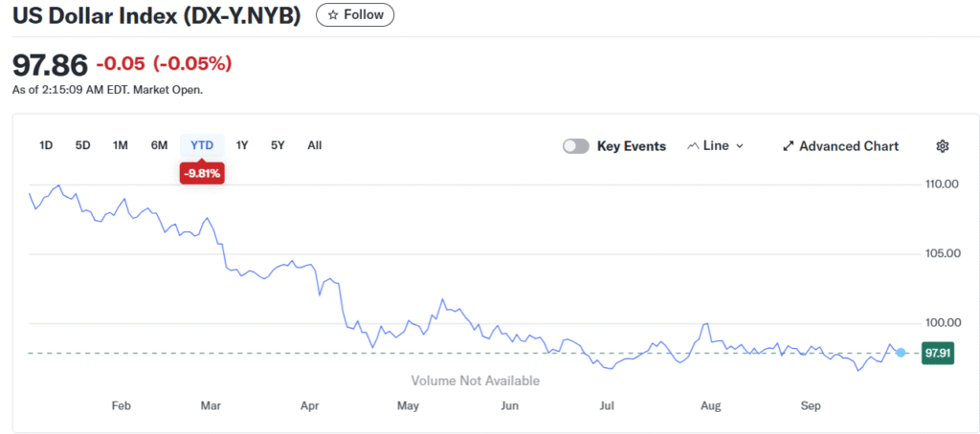Select the 1D time range
Image resolution: width=980 pixels, height=434 pixels.
click(46, 145)
